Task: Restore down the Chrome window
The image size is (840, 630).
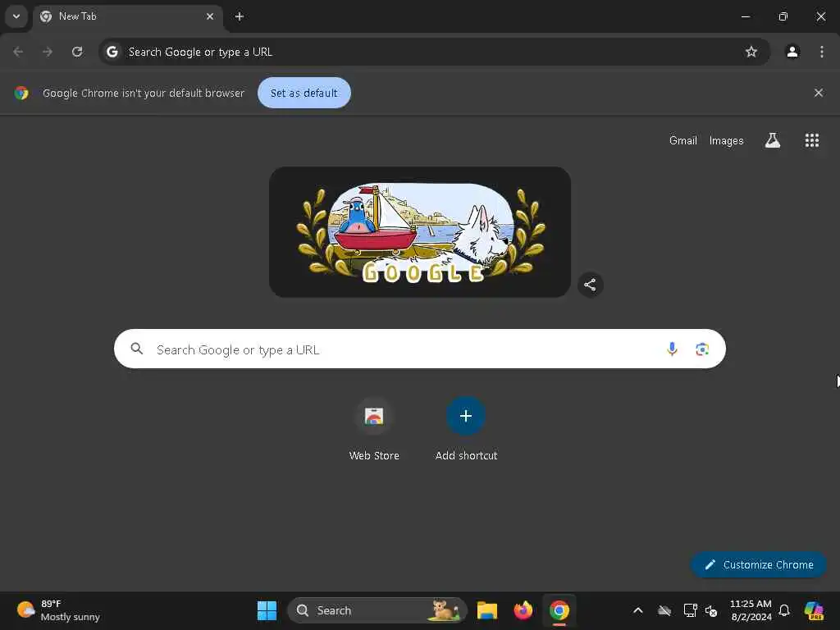Action: pyautogui.click(x=783, y=16)
